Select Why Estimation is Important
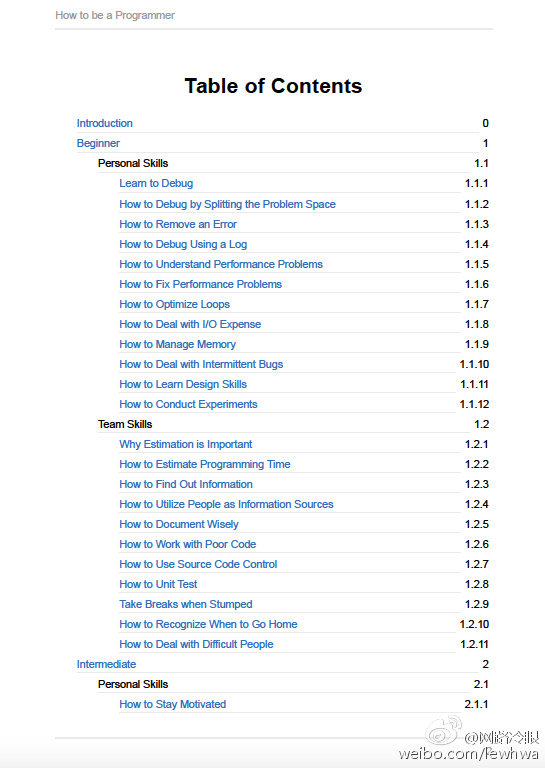 [x=186, y=444]
